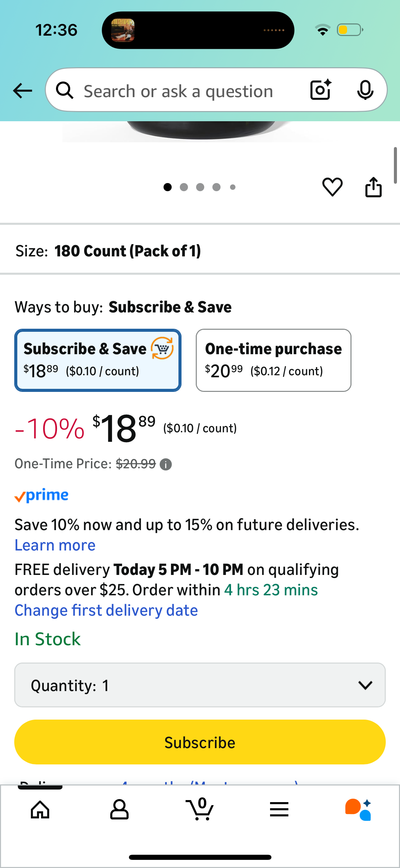Expand the Quantity dropdown
This screenshot has width=400, height=868.
click(200, 685)
